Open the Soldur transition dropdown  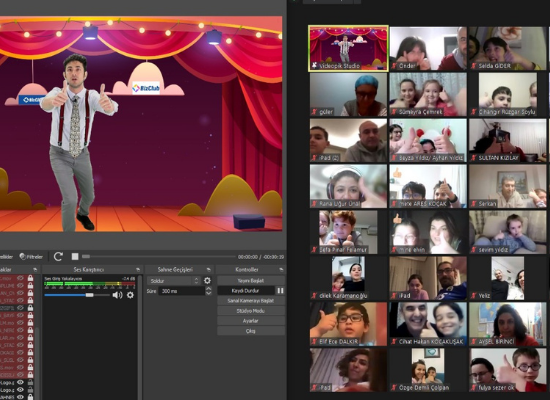click(x=173, y=281)
